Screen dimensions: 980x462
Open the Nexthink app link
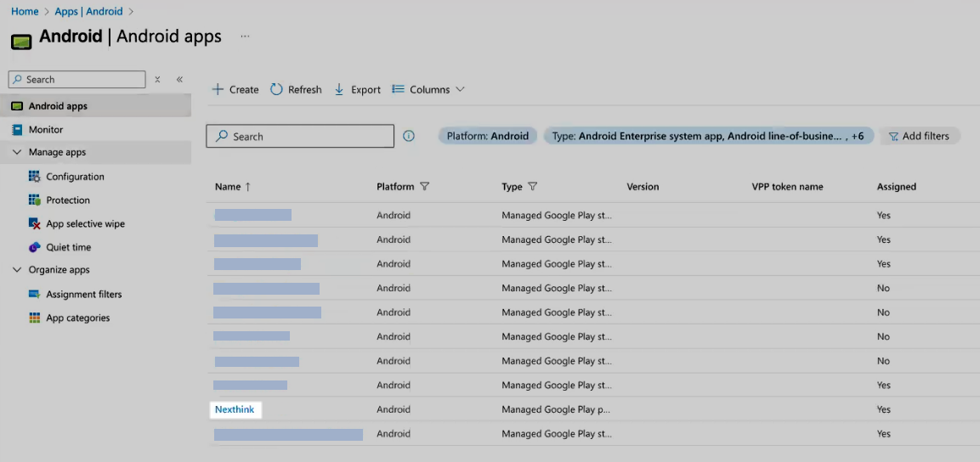[235, 409]
